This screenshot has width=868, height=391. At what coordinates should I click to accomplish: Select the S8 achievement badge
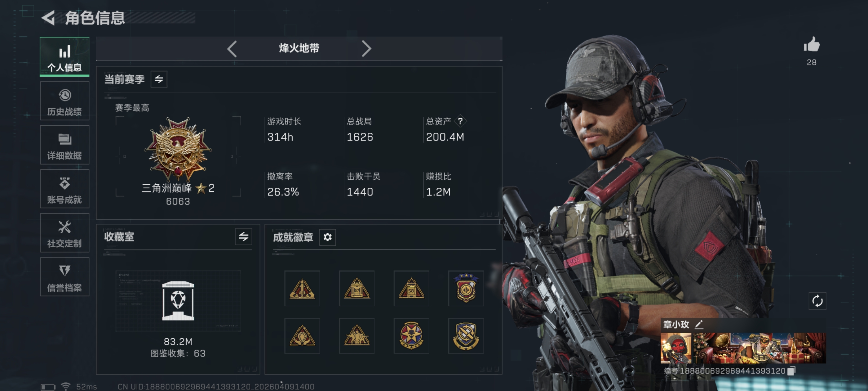411,289
